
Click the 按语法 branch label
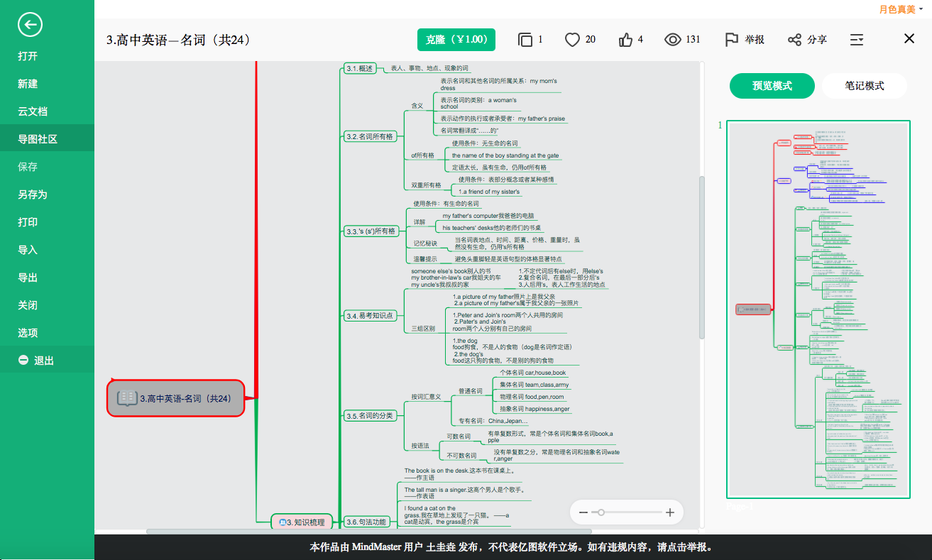pyautogui.click(x=420, y=446)
